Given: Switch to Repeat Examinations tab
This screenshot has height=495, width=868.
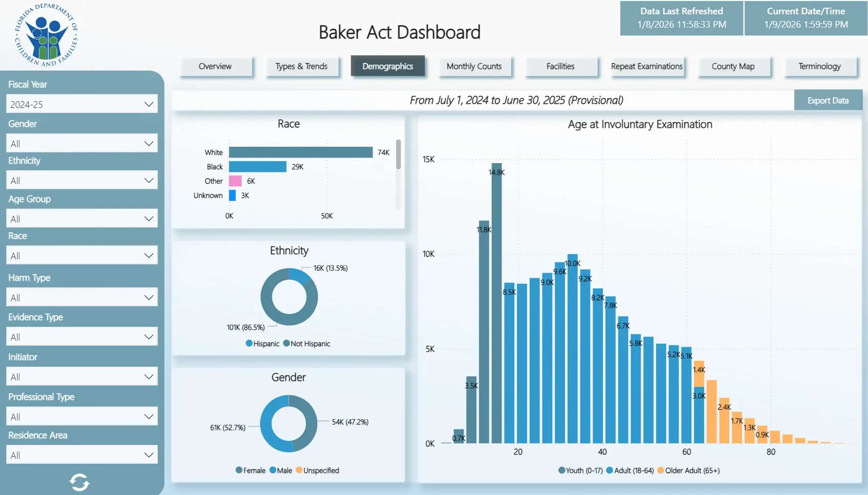Looking at the screenshot, I should (x=647, y=66).
